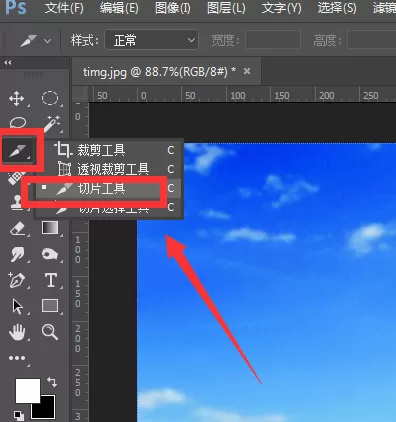Click the 高度 height input field
This screenshot has width=396, height=422.
(x=371, y=40)
